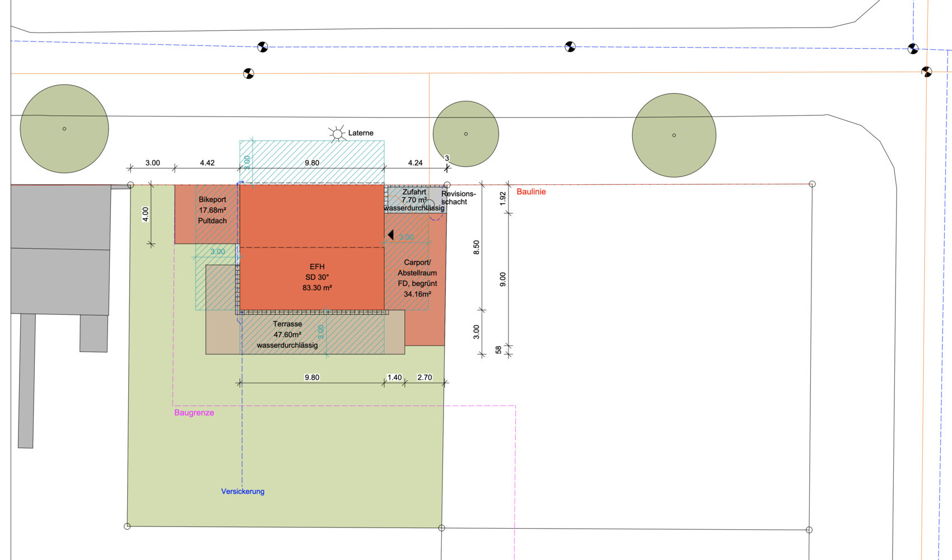Select the bottom-left plot boundary corner point
Viewport: 952px width, 560px height.
pos(127,526)
